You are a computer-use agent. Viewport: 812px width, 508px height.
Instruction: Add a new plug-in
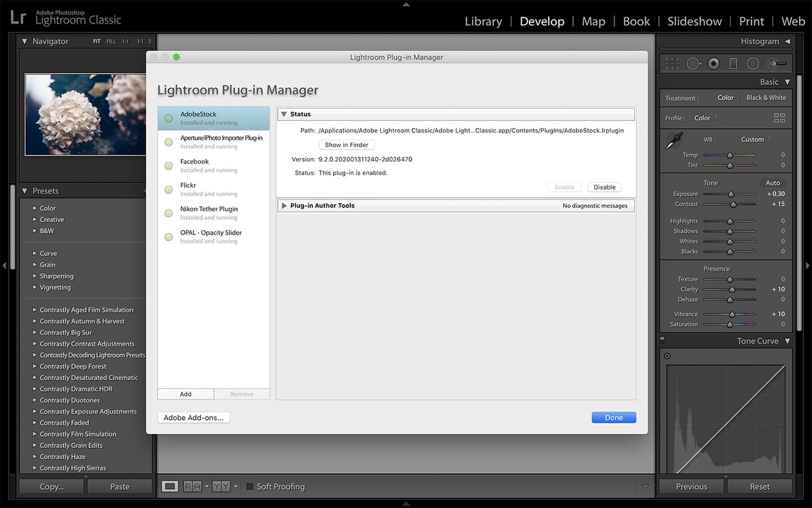pos(186,394)
